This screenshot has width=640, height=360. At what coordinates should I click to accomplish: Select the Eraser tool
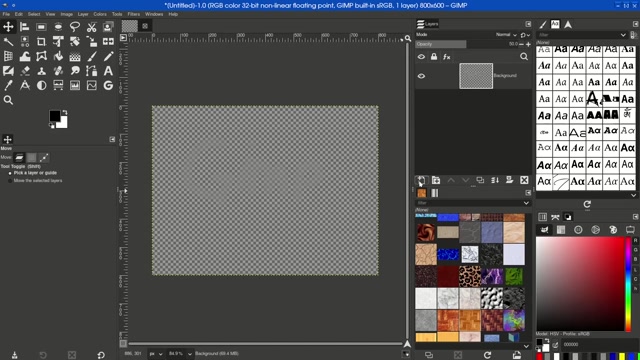pyautogui.click(x=24, y=71)
